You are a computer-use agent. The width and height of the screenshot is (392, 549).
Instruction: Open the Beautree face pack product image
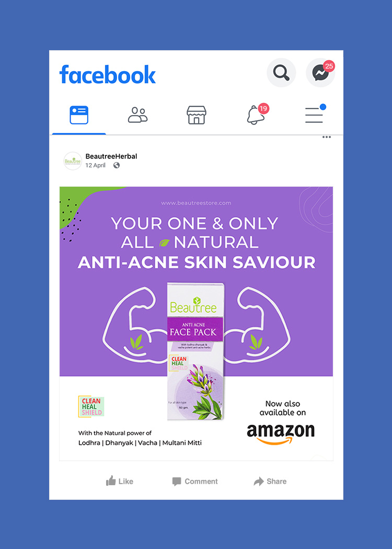195,351
